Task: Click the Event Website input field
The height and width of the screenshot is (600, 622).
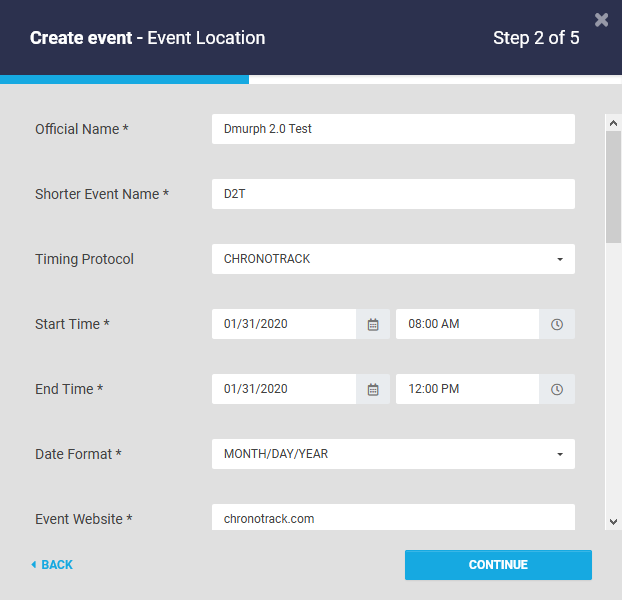Action: click(393, 518)
